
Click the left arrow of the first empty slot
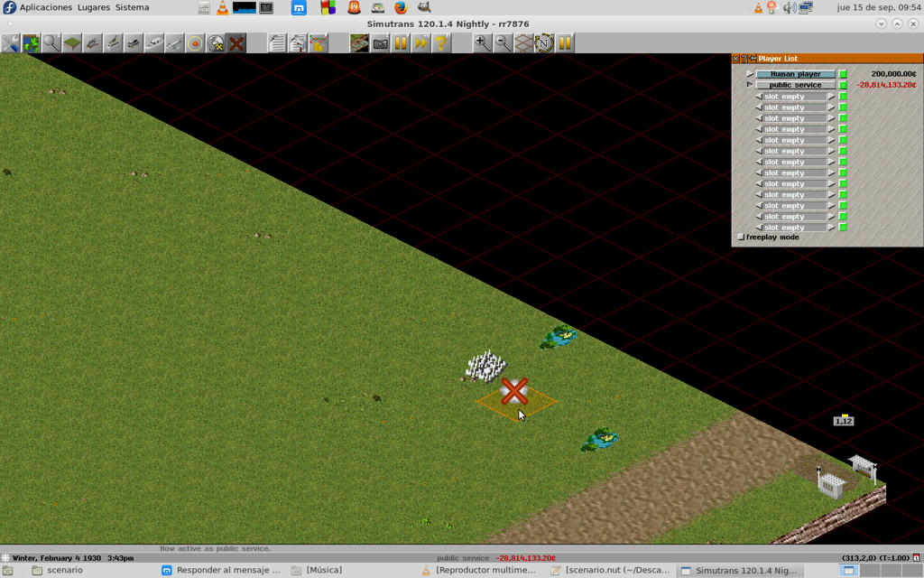click(x=759, y=96)
